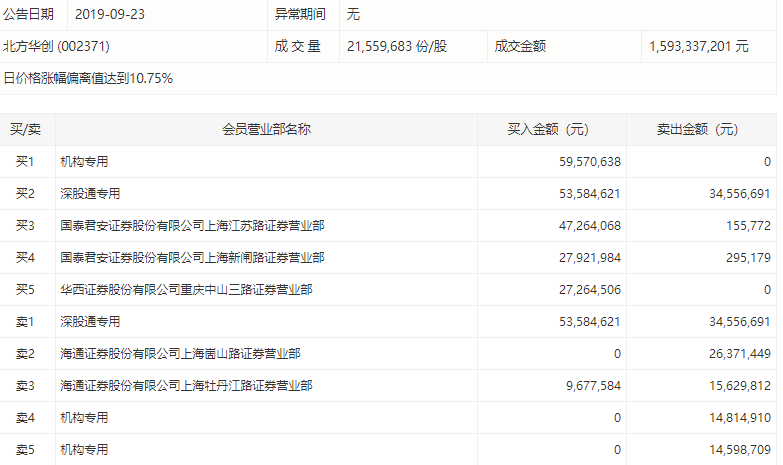The height and width of the screenshot is (465, 783).
Task: Click the volume value 21,559,683 份/股
Action: point(397,46)
